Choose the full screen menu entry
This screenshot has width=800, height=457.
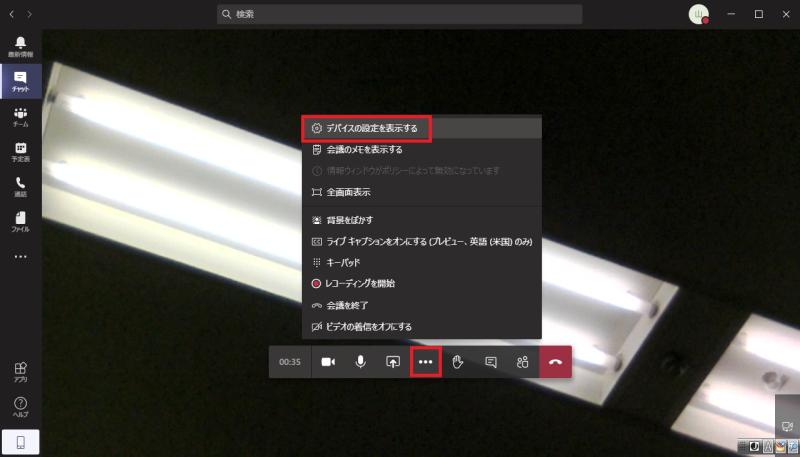421,192
